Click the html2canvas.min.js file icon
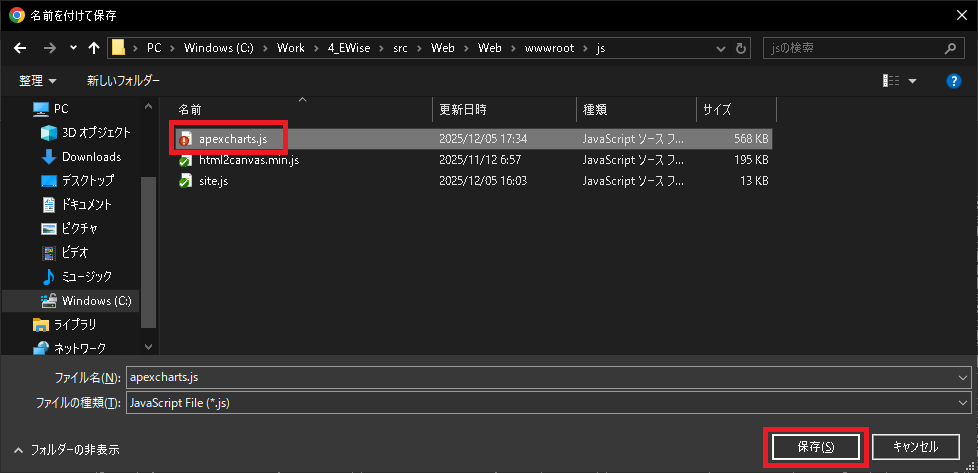 tap(185, 160)
